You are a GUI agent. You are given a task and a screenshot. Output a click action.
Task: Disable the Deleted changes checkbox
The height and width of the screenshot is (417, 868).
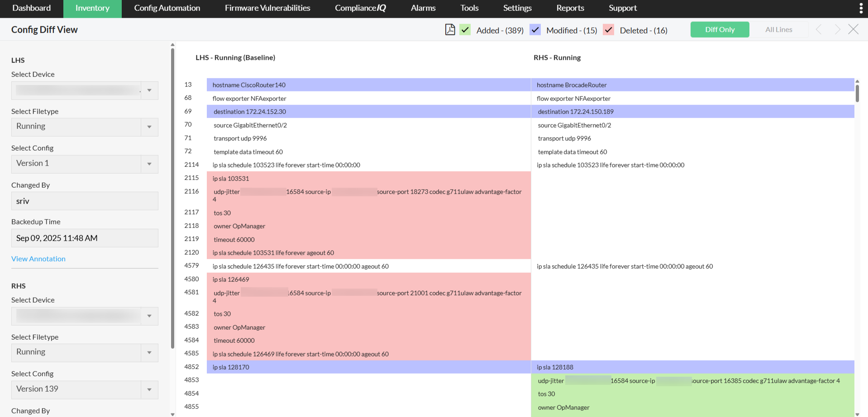(x=609, y=30)
